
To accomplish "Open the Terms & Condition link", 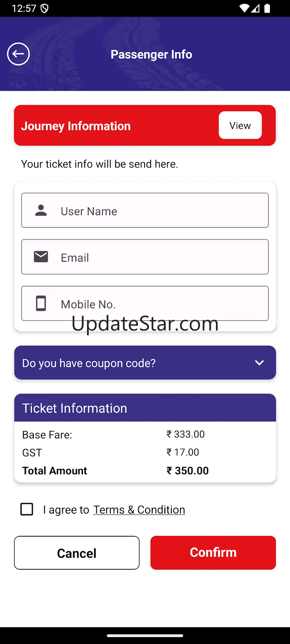I will (139, 510).
